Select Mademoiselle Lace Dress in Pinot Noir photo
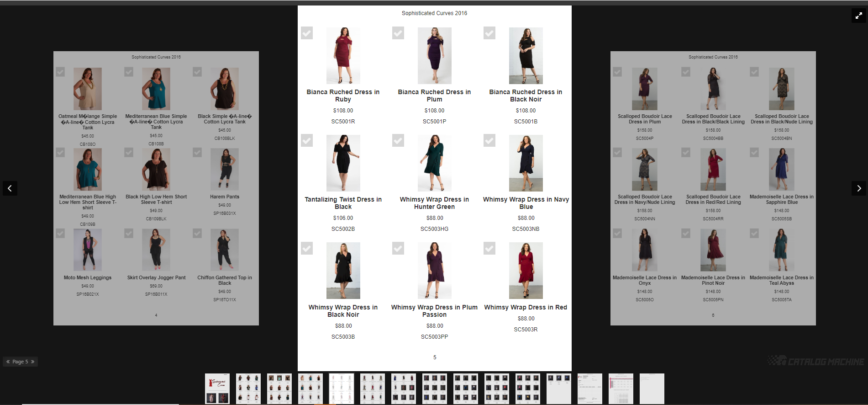This screenshot has width=868, height=405. [713, 250]
